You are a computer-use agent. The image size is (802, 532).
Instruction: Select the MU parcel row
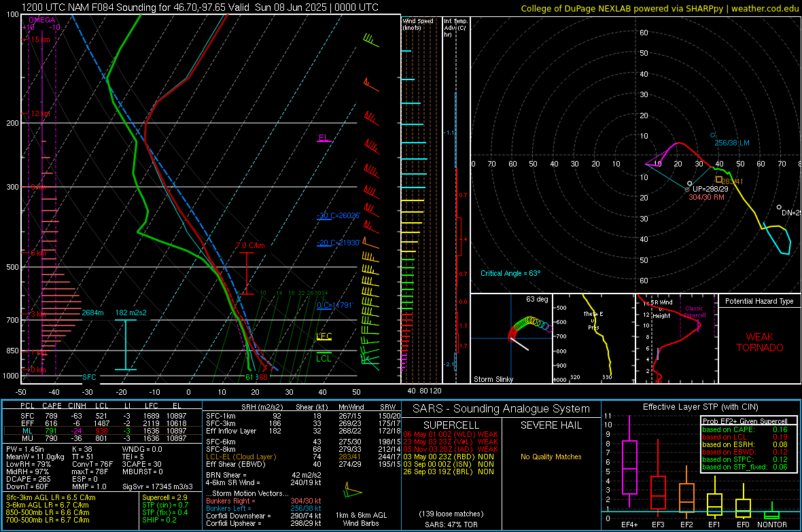[x=102, y=438]
